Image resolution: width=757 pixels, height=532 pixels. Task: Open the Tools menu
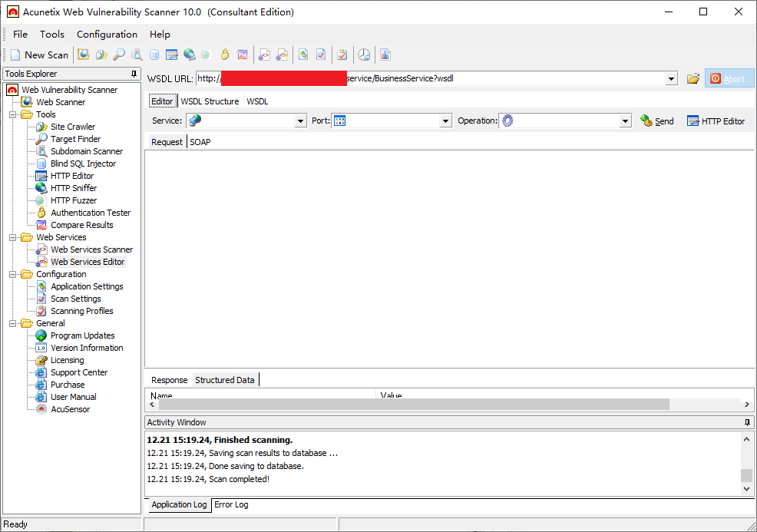coord(52,35)
